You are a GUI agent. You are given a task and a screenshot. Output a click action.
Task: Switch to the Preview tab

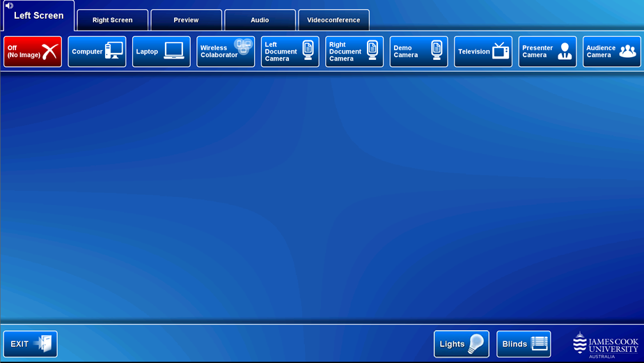coord(186,20)
